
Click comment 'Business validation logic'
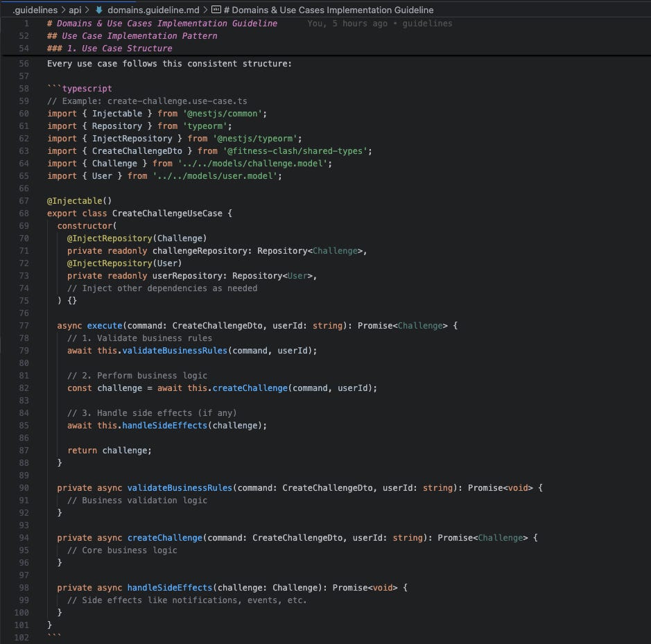point(137,501)
